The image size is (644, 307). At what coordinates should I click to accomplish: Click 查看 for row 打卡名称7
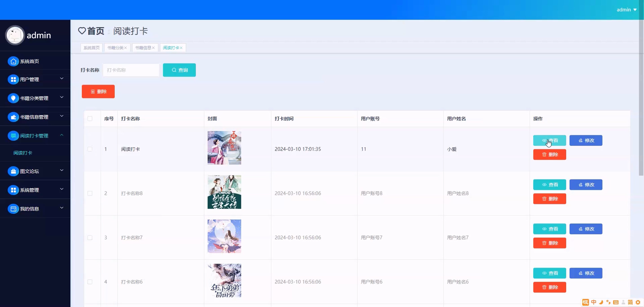[549, 229]
